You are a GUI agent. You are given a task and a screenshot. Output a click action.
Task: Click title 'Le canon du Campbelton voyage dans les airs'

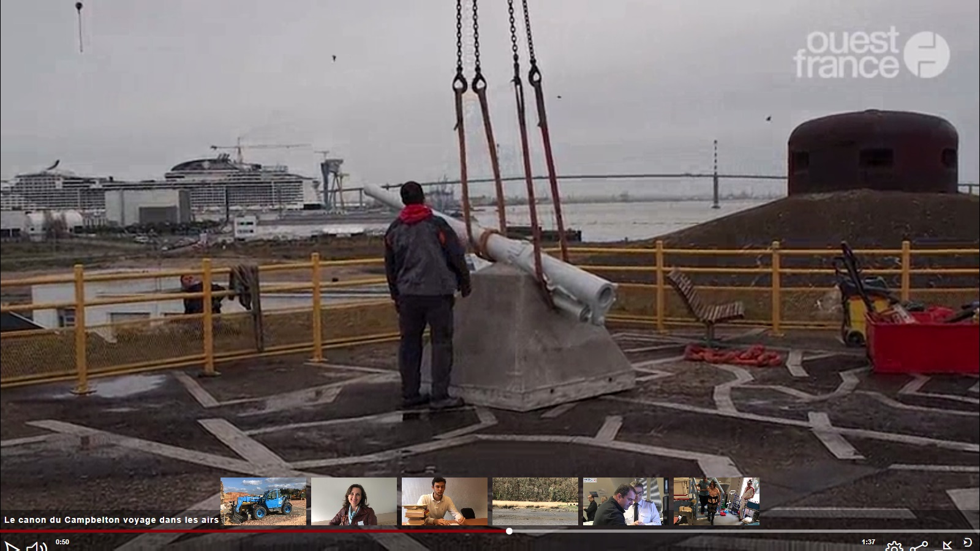coord(111,520)
